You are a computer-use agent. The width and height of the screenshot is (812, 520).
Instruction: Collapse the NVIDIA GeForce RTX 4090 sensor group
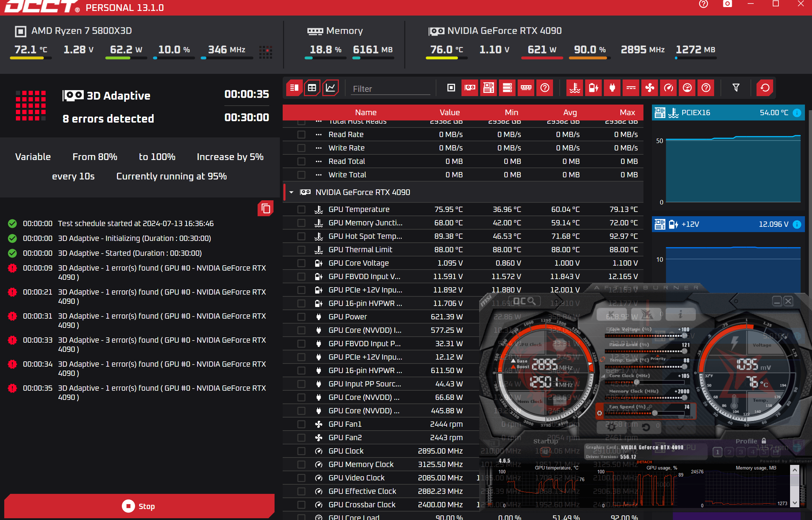[292, 192]
